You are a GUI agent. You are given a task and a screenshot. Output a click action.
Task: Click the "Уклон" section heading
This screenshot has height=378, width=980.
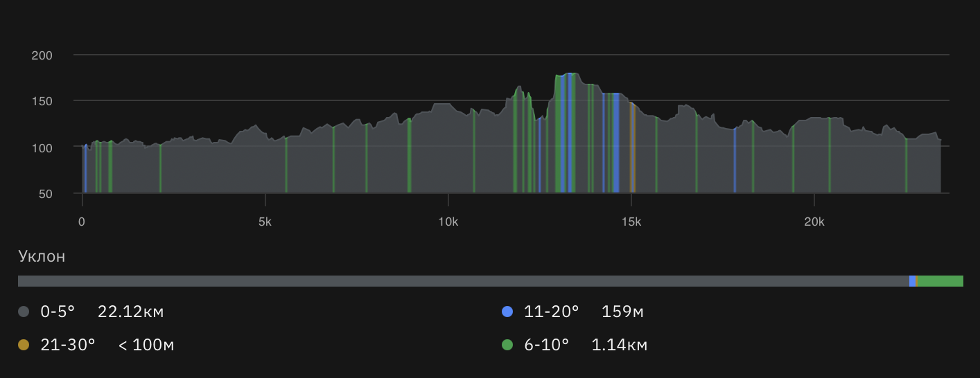click(42, 257)
